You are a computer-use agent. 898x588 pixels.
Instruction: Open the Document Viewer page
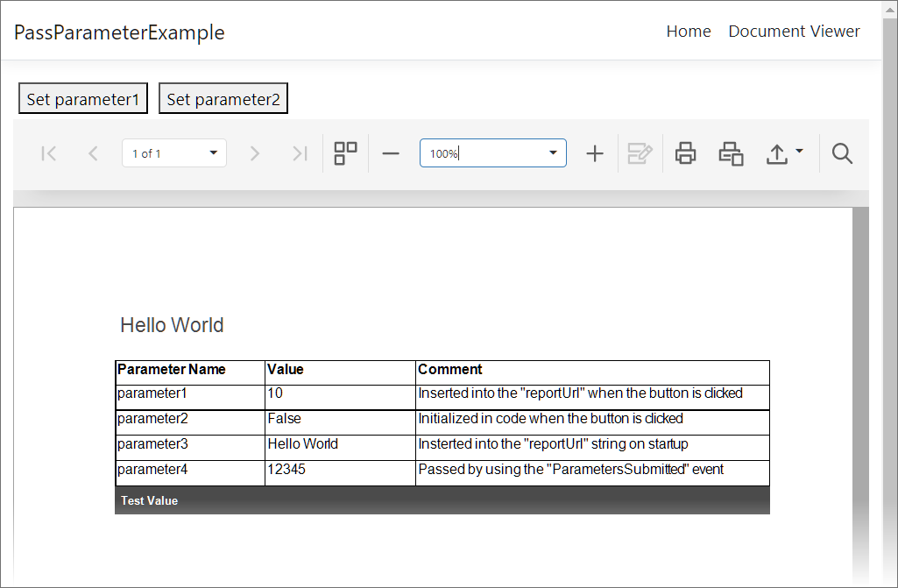pyautogui.click(x=794, y=32)
